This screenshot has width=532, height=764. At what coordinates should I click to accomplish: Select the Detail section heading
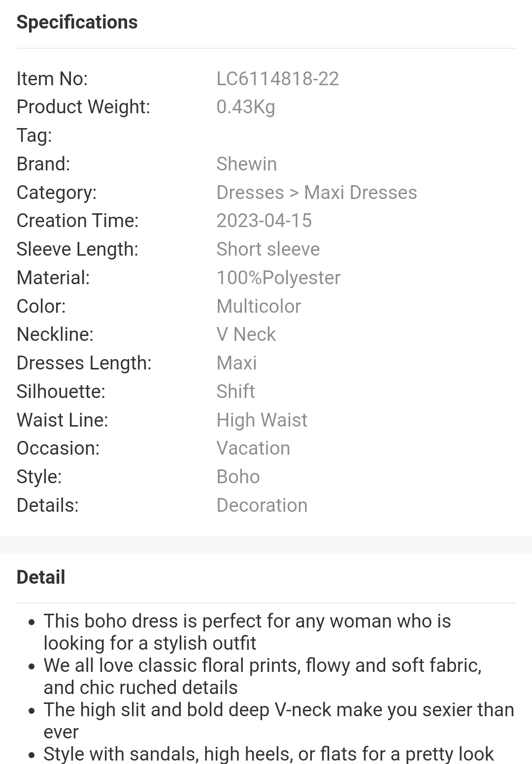tap(41, 577)
